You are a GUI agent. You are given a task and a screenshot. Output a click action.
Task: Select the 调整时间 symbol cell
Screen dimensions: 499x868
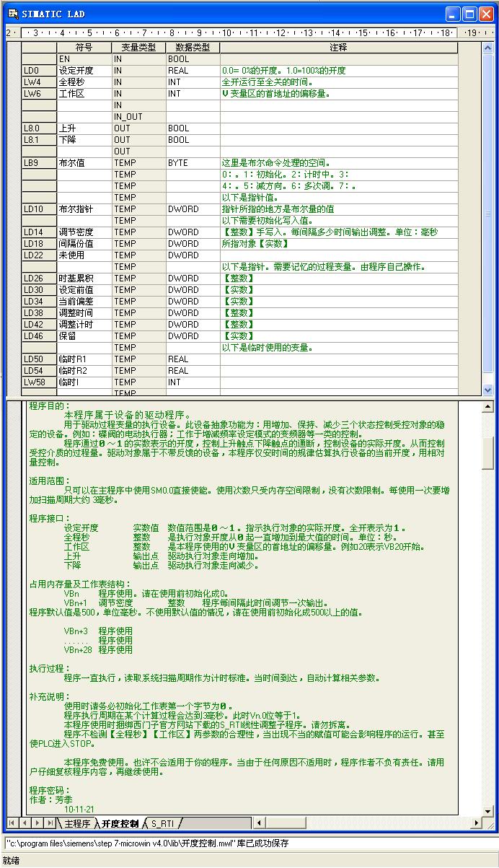coord(84,313)
